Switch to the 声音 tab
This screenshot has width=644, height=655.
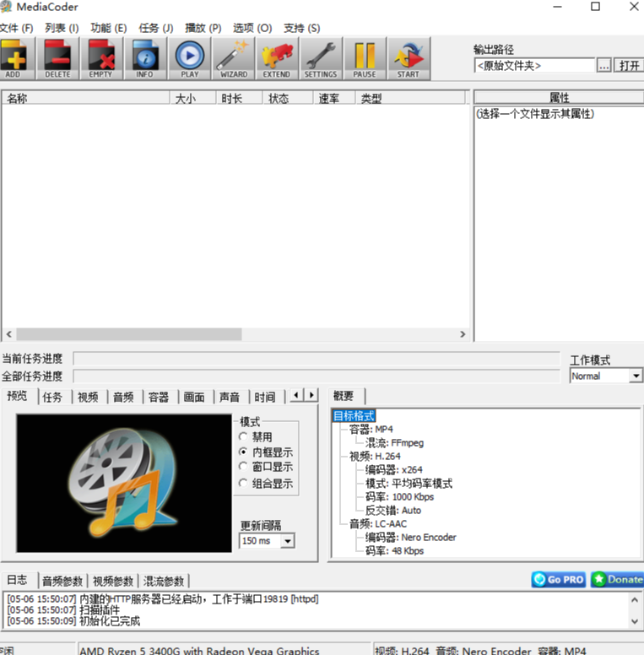point(230,397)
